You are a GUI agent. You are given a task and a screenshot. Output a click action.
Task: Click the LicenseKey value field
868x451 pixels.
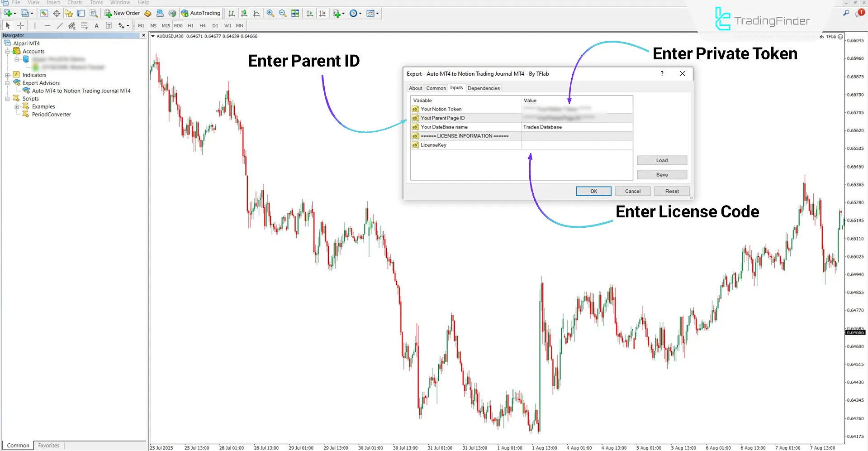[577, 145]
